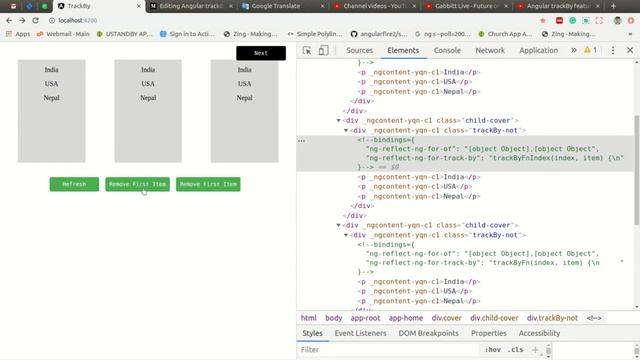Select app-home in the breadcrumb trail

(x=406, y=318)
